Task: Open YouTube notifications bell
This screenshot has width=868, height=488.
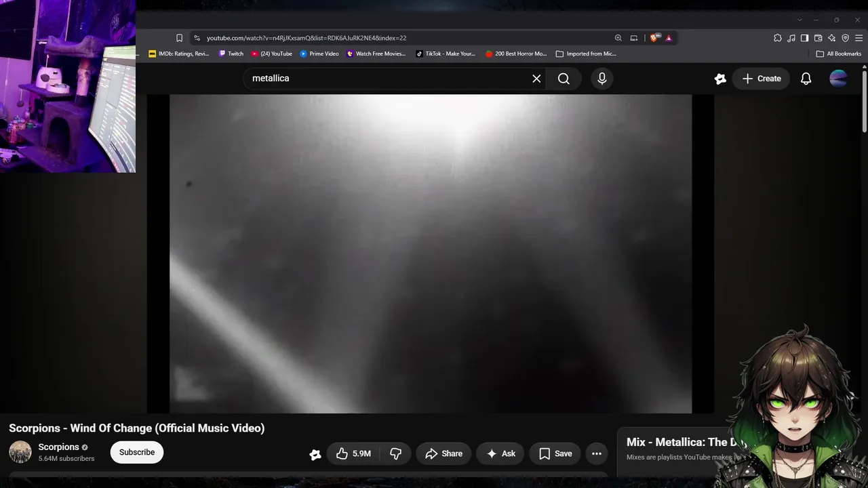Action: point(806,79)
